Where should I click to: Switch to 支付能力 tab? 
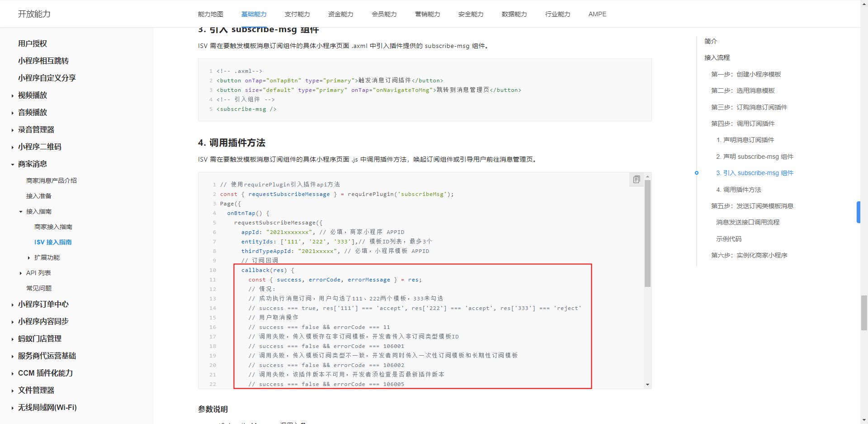tap(297, 14)
